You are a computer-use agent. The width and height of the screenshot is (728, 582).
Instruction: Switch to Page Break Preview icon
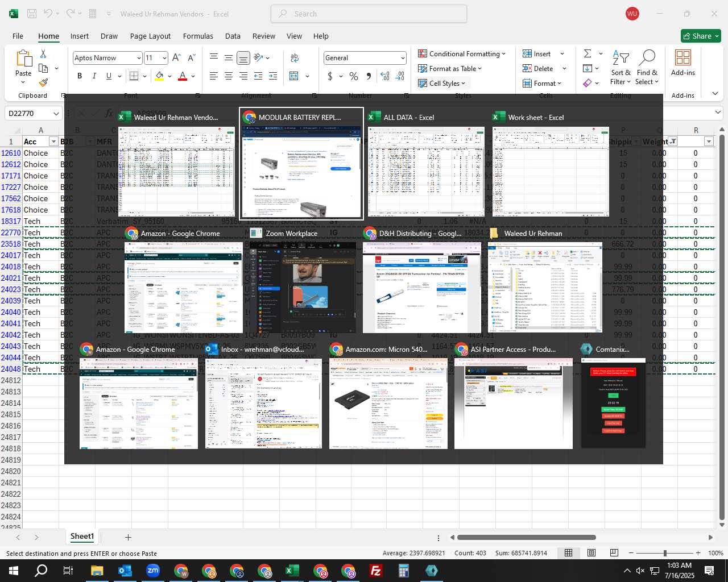(x=614, y=553)
